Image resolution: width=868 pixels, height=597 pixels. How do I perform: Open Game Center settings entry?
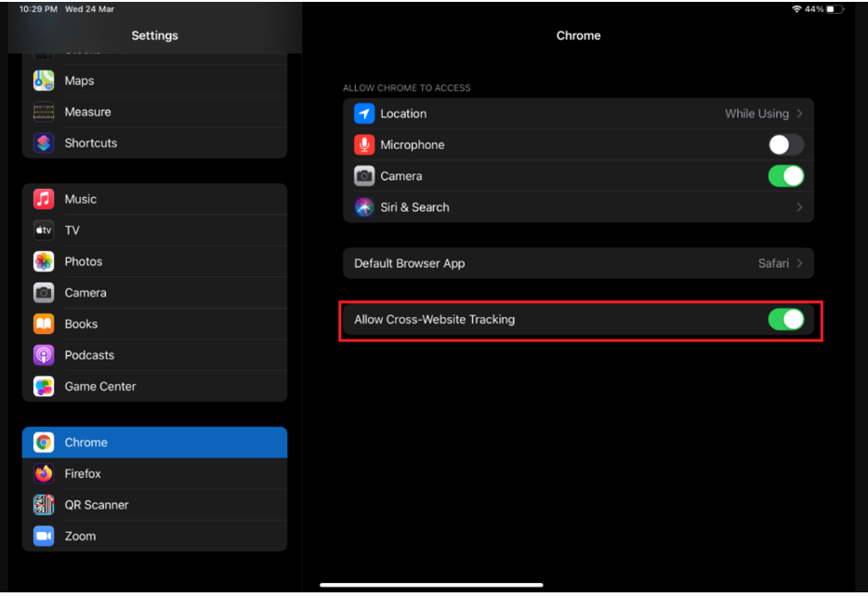pos(154,387)
